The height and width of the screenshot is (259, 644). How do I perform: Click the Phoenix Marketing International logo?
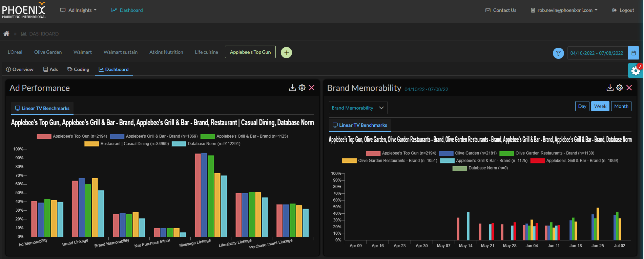tap(24, 10)
